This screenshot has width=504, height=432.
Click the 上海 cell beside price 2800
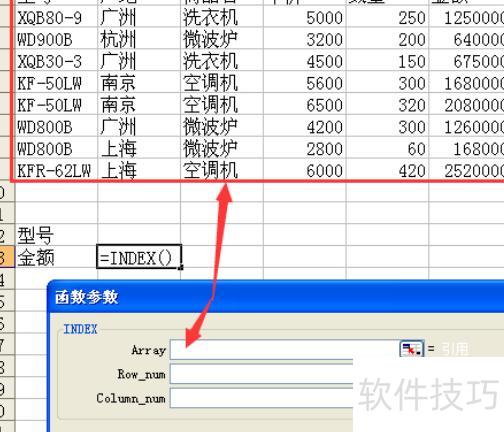[x=139, y=148]
